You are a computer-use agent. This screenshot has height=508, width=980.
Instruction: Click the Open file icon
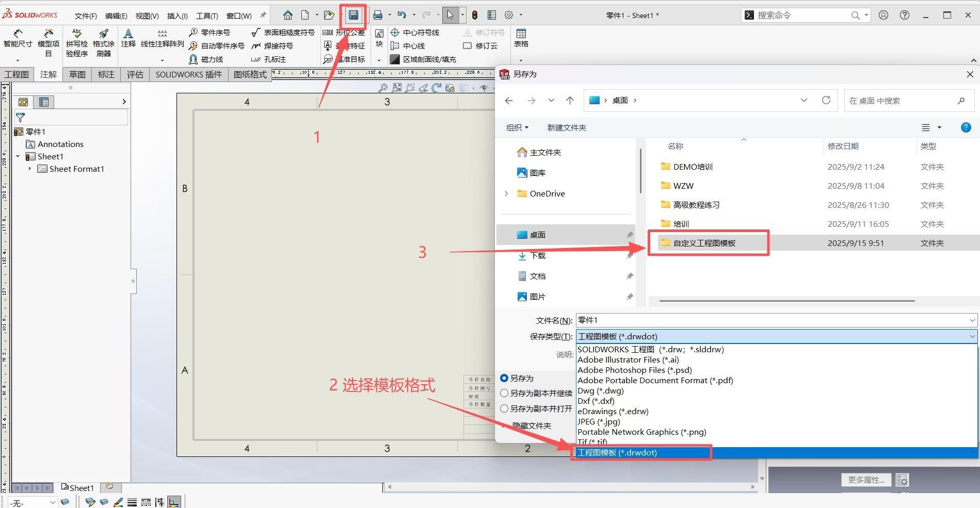point(328,15)
